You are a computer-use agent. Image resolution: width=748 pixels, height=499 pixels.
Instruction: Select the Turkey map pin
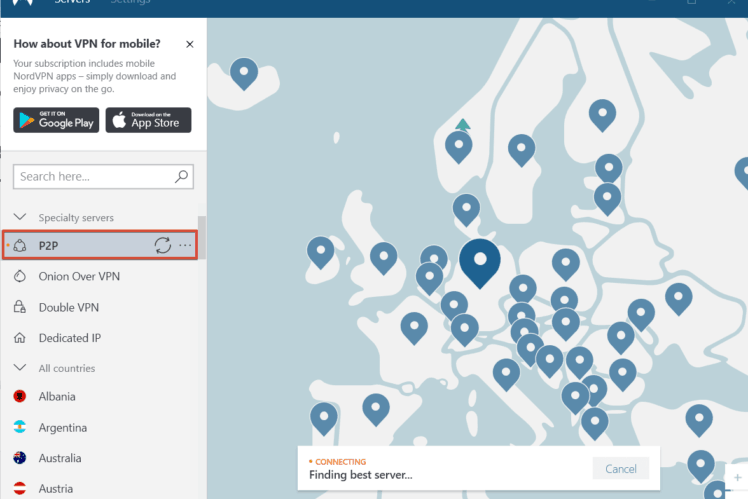tap(699, 420)
